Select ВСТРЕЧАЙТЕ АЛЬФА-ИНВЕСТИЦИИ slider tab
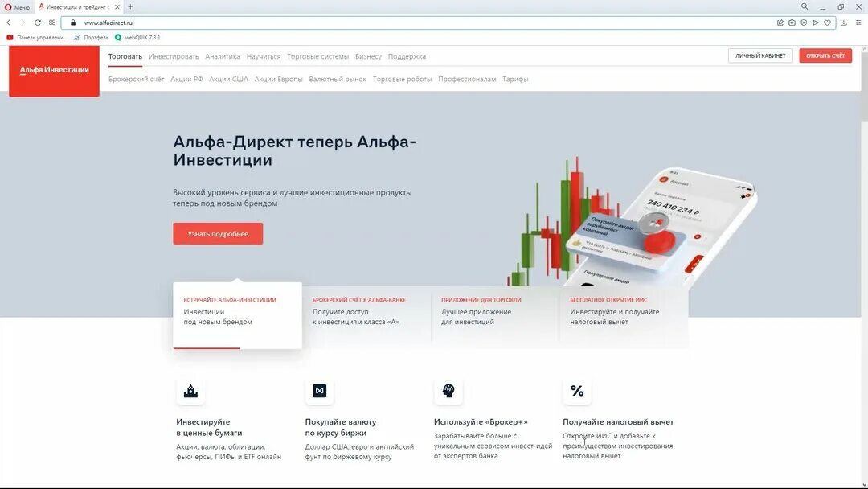This screenshot has width=868, height=489. coord(237,315)
